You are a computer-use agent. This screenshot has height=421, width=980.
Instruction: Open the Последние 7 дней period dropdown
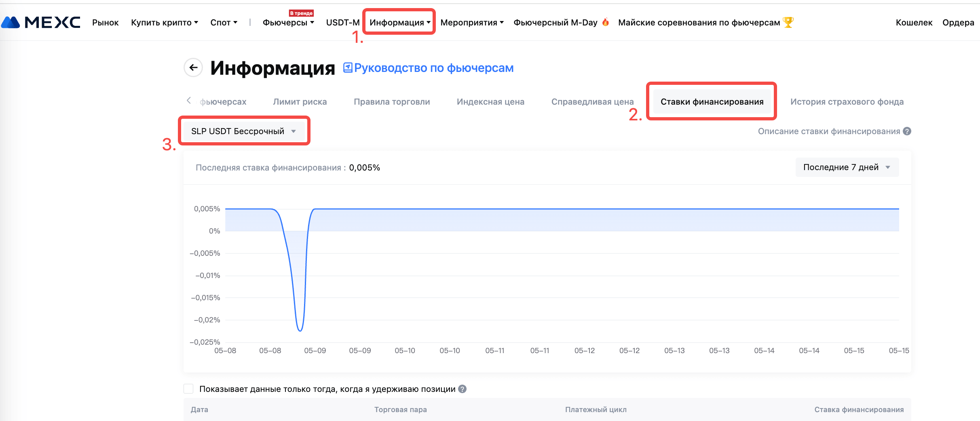[x=847, y=167]
